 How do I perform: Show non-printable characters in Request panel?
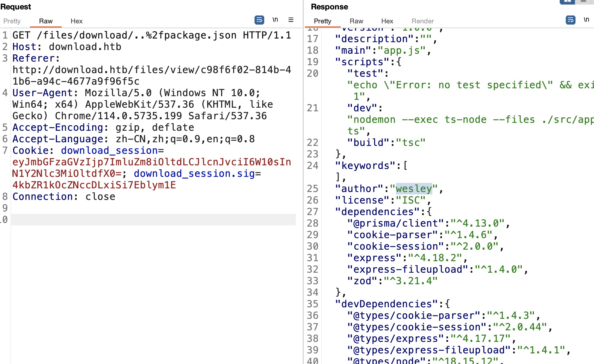(275, 20)
